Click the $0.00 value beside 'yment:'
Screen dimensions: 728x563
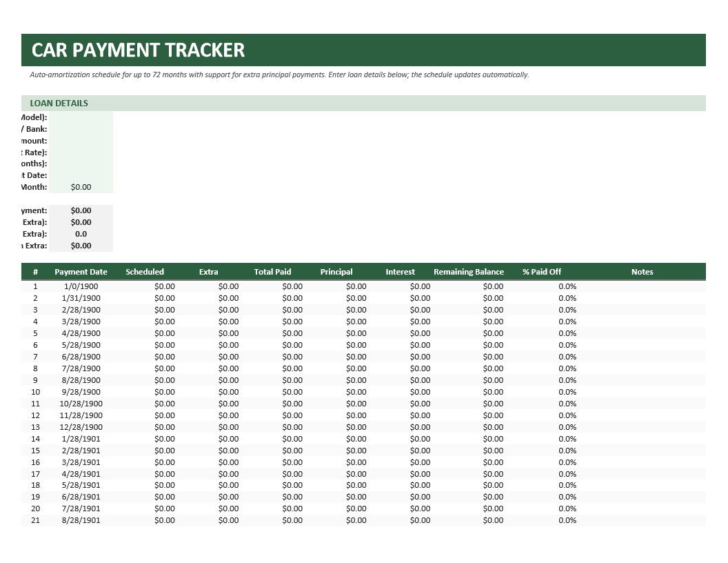click(81, 210)
